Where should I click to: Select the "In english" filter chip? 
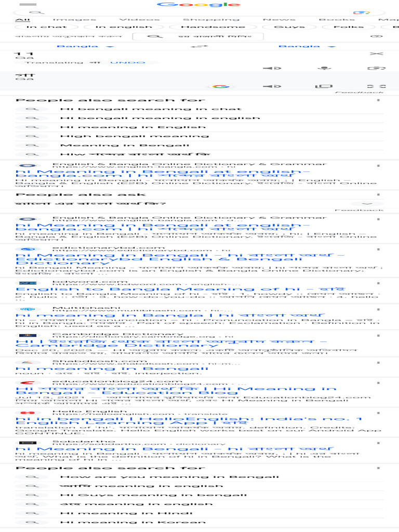pyautogui.click(x=124, y=27)
